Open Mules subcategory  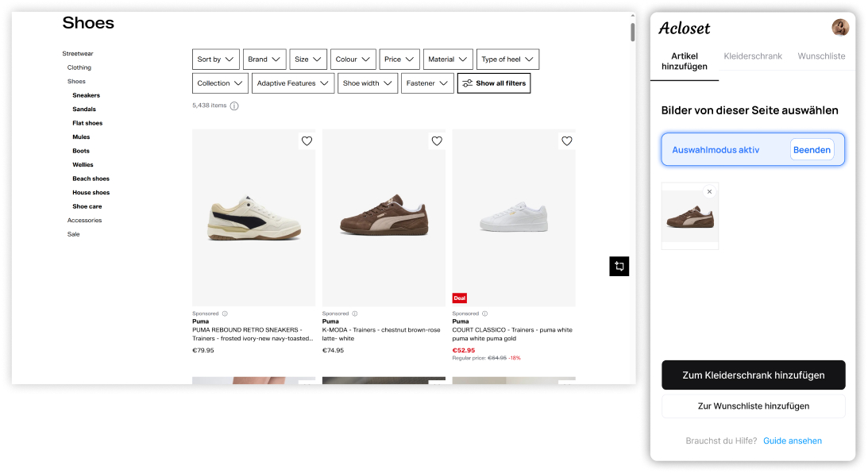81,137
